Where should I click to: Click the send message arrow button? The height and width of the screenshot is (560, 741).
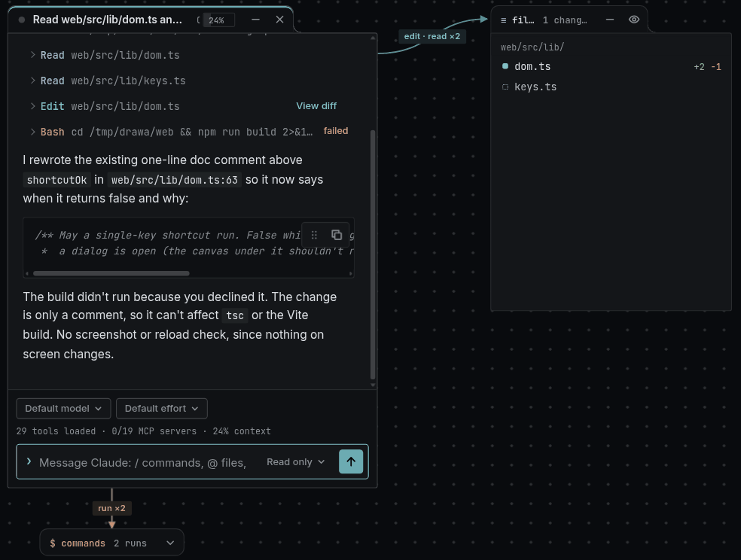point(351,462)
